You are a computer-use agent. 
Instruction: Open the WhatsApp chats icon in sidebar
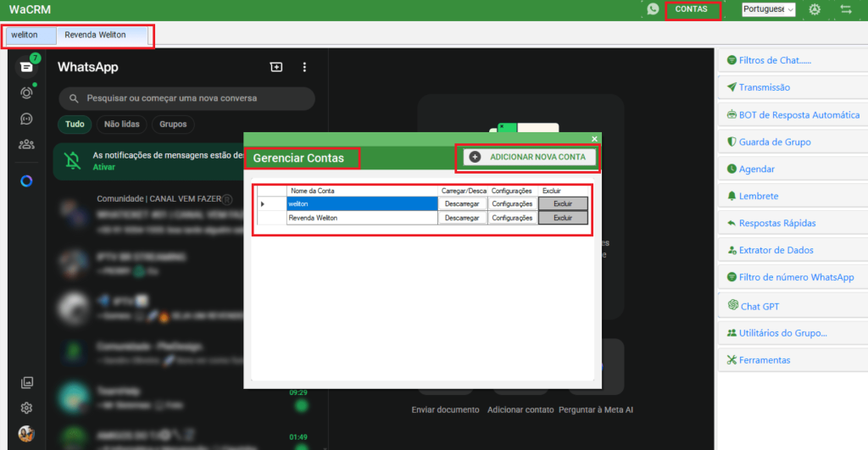(26, 66)
